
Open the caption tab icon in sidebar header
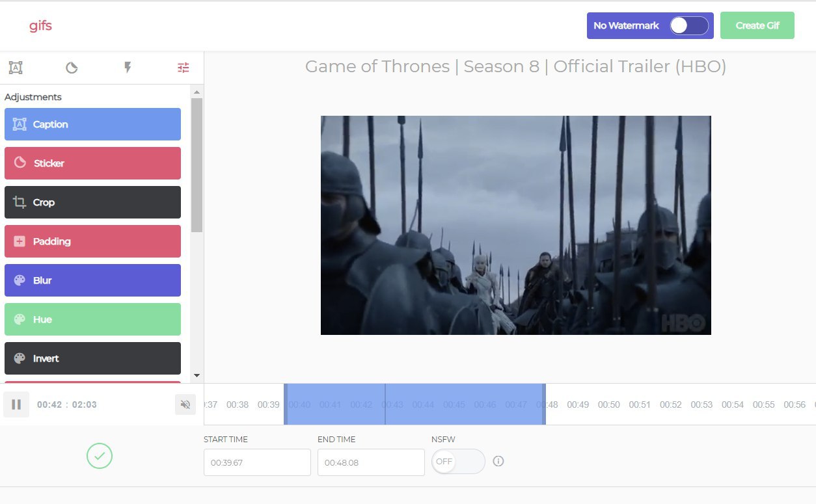pos(16,68)
